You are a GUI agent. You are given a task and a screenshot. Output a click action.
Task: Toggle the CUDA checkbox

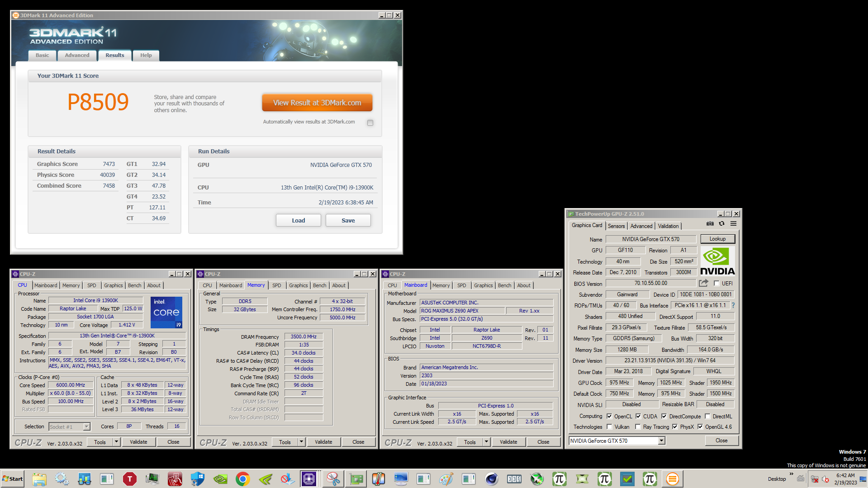click(638, 416)
